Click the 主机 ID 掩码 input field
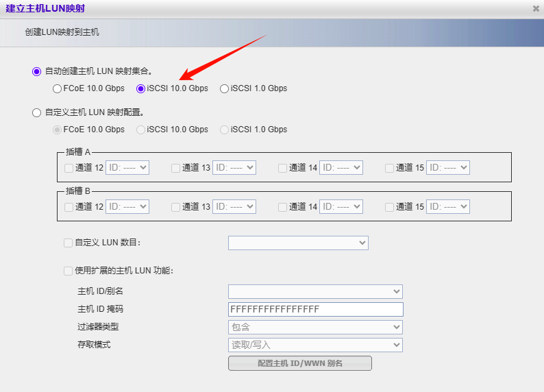Screen dimensions: 544x392 tap(315, 309)
